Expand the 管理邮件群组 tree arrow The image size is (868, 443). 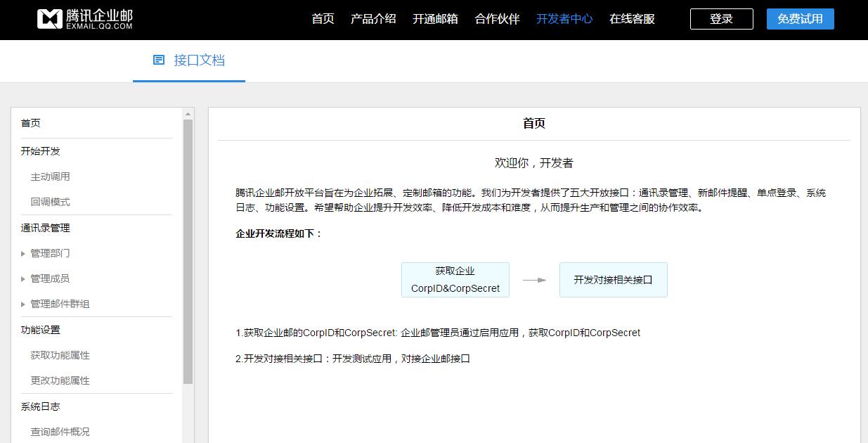pyautogui.click(x=24, y=304)
